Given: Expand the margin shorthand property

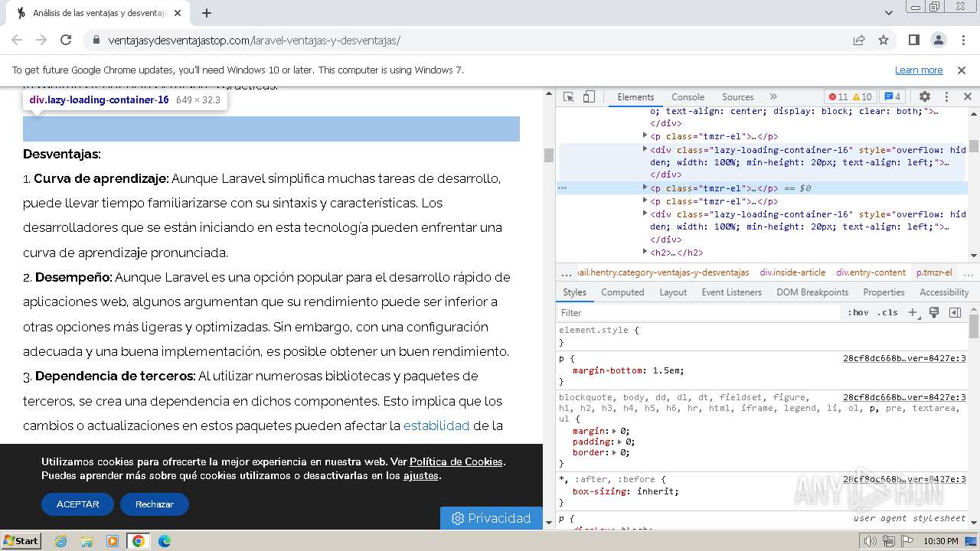Looking at the screenshot, I should click(x=614, y=431).
